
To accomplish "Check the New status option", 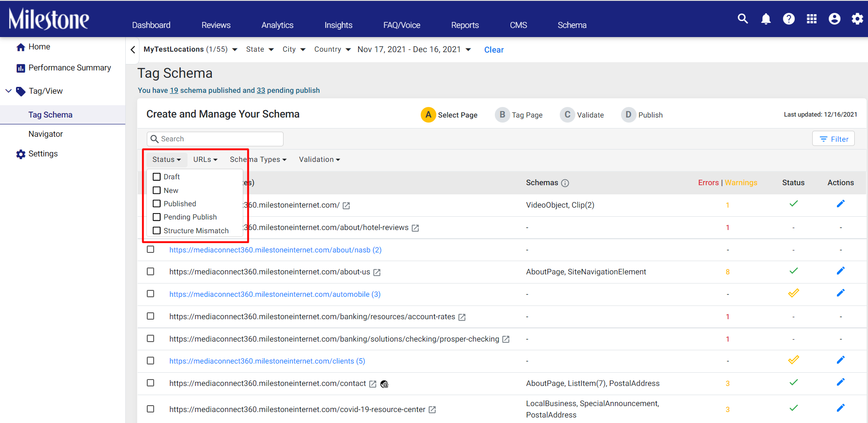I will pyautogui.click(x=156, y=190).
